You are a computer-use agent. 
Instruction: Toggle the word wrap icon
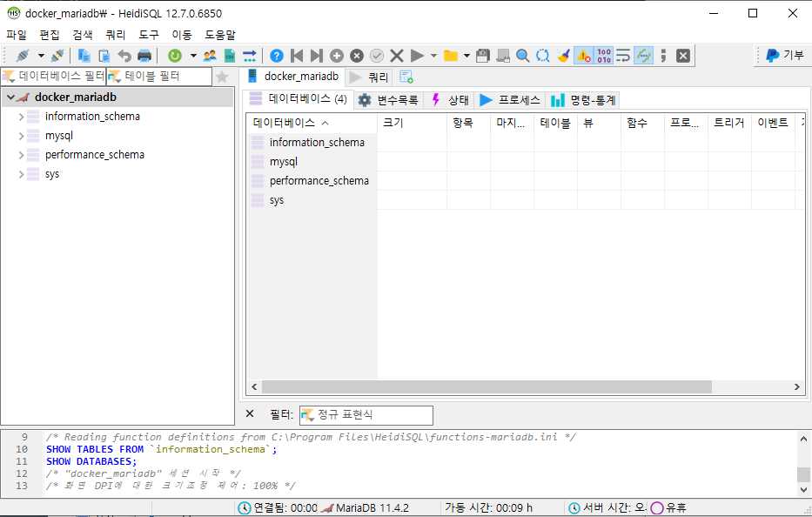[623, 56]
